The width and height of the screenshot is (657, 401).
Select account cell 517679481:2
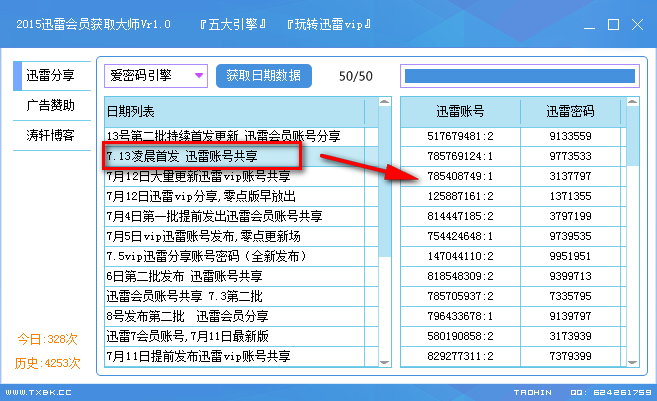pyautogui.click(x=460, y=136)
